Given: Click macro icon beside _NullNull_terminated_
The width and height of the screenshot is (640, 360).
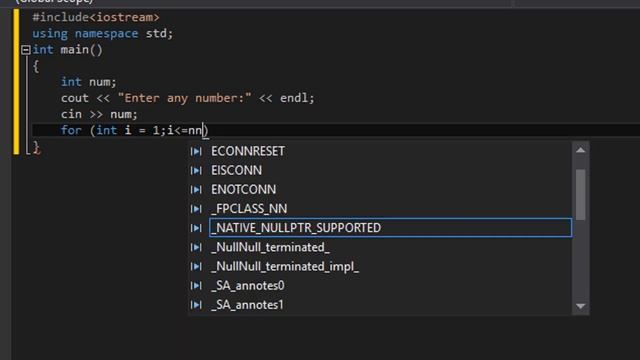Looking at the screenshot, I should (x=196, y=247).
